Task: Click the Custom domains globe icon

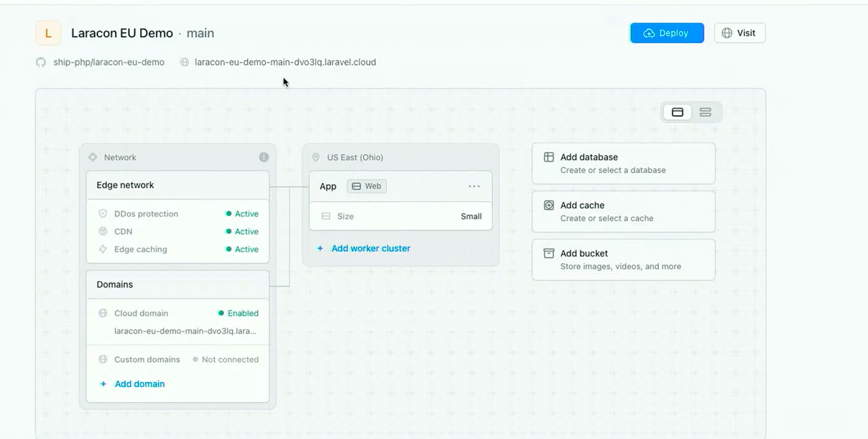Action: click(x=103, y=359)
